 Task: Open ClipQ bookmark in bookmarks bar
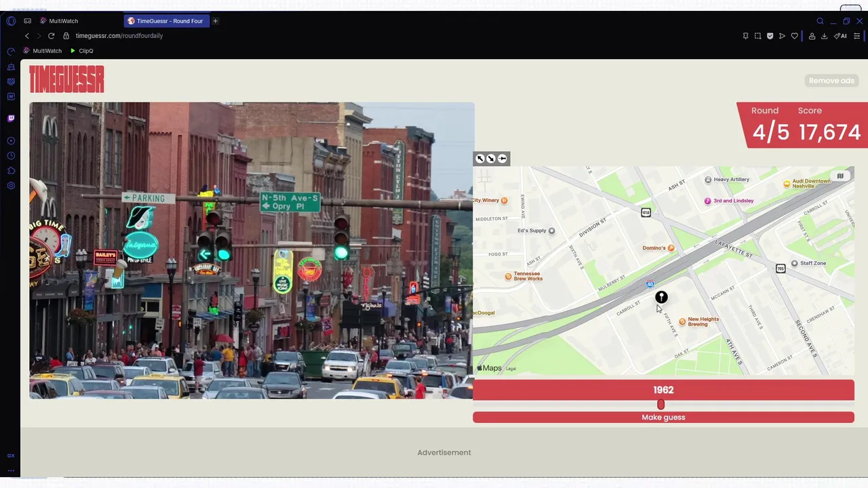click(x=81, y=51)
